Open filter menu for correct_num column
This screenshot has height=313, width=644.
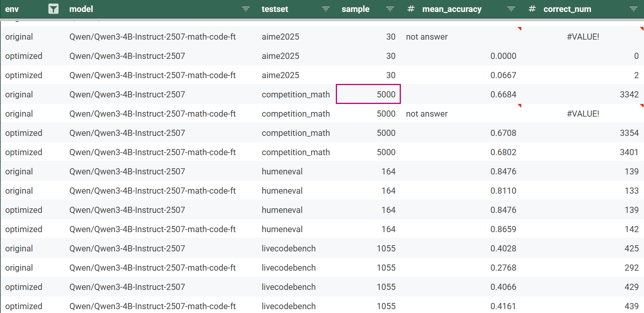point(633,9)
